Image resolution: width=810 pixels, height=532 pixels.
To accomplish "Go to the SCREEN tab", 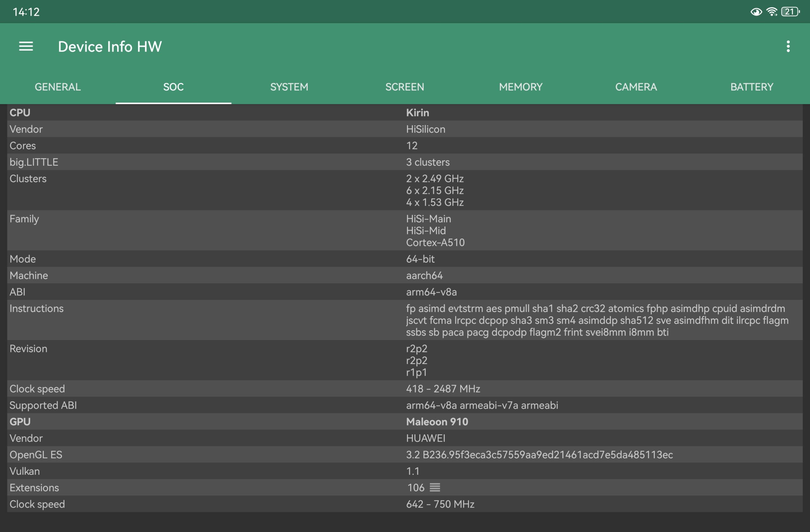I will [x=405, y=87].
